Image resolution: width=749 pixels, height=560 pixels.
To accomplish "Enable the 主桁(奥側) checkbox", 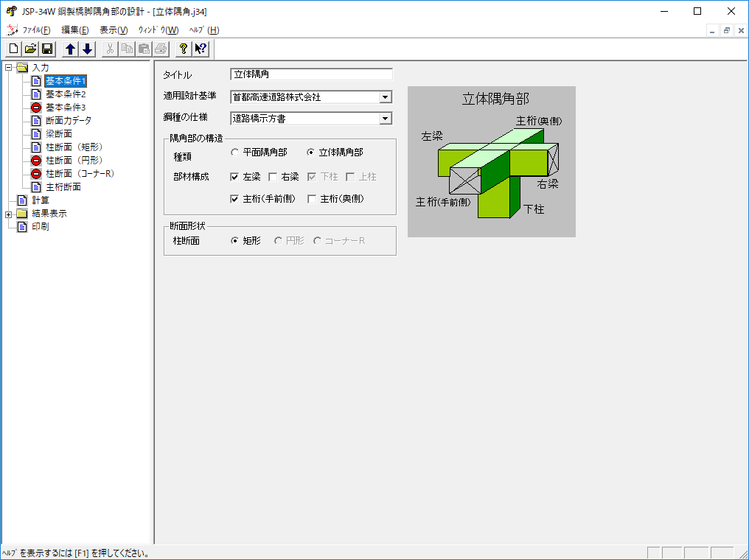I will (312, 199).
